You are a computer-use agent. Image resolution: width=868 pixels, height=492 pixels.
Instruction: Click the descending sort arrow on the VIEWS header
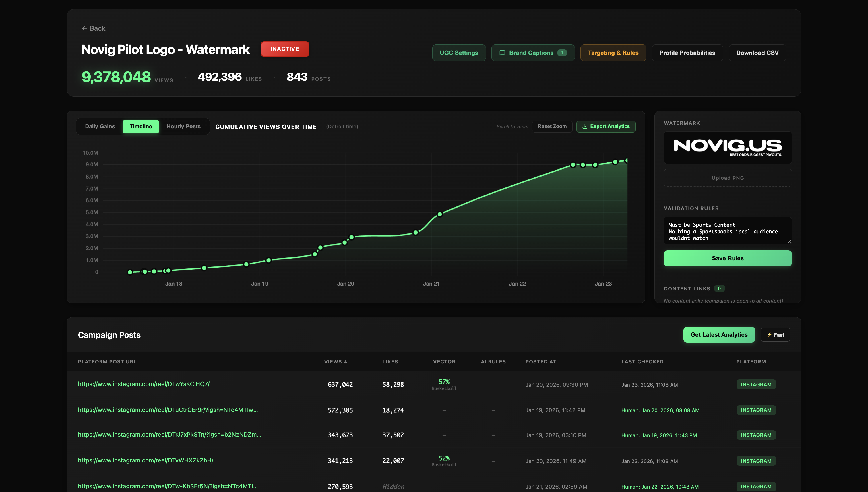coord(346,361)
